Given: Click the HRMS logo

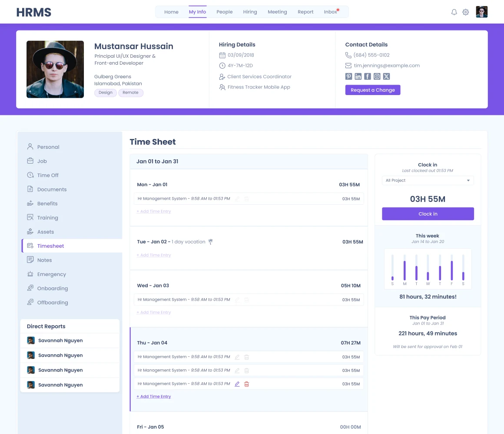Looking at the screenshot, I should click(x=34, y=12).
